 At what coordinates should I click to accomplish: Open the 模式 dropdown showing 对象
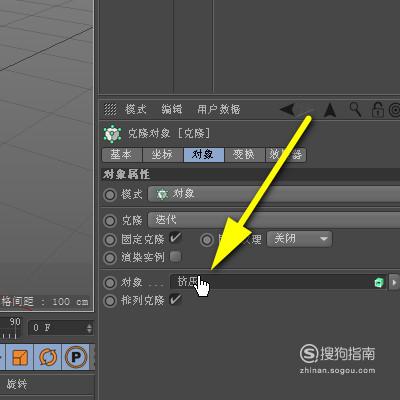pos(274,194)
